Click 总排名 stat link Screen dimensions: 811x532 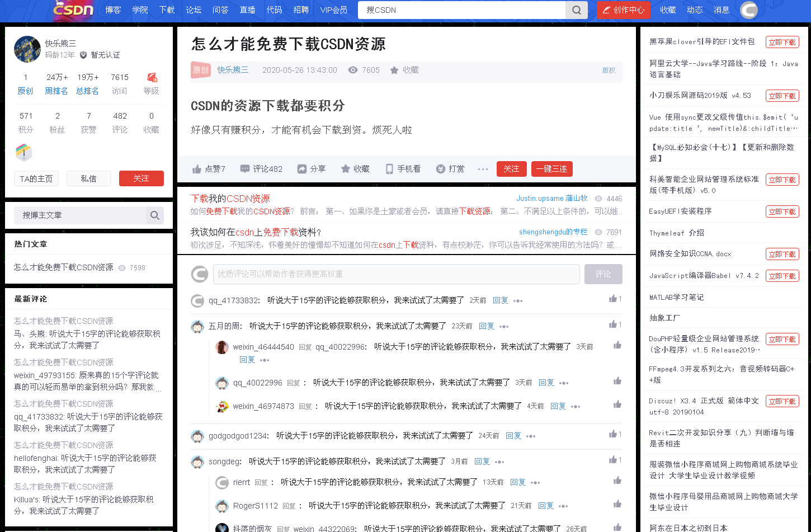click(x=87, y=91)
